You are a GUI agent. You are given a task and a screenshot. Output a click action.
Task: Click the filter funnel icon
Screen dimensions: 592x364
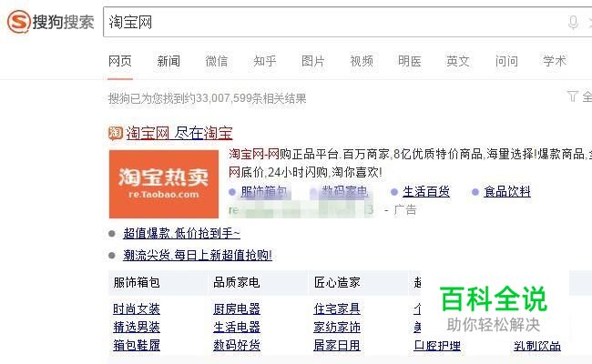572,96
